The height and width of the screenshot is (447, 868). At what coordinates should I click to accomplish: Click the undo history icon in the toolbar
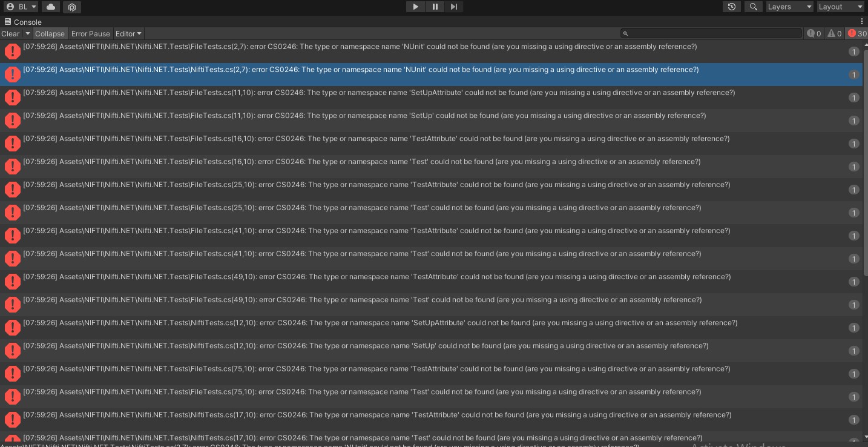[732, 7]
